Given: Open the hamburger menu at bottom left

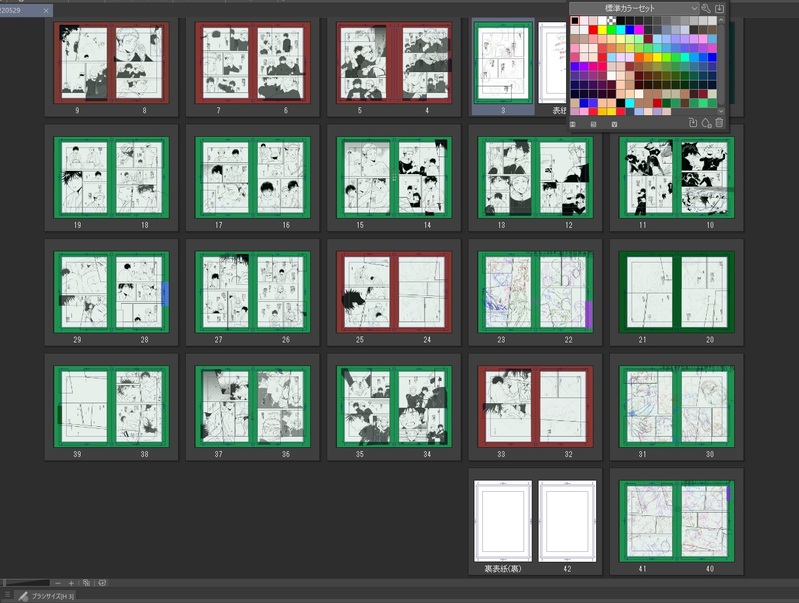Looking at the screenshot, I should point(7,595).
